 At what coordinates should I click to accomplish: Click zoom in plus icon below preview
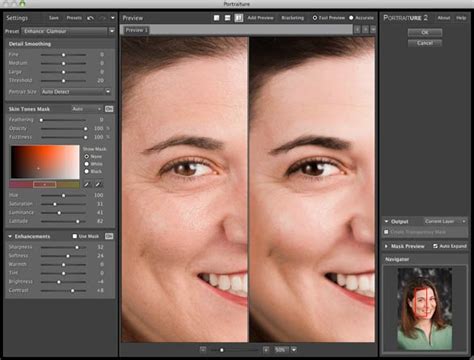point(266,350)
